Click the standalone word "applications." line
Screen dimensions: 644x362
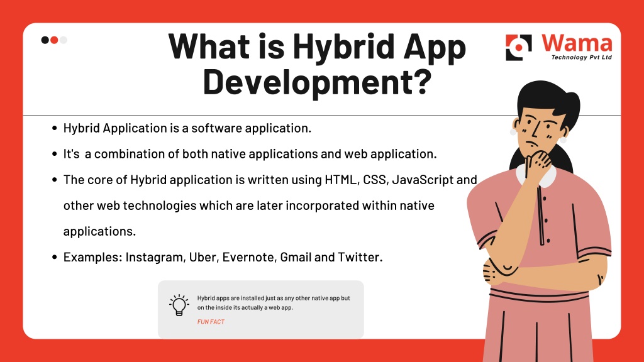(99, 231)
